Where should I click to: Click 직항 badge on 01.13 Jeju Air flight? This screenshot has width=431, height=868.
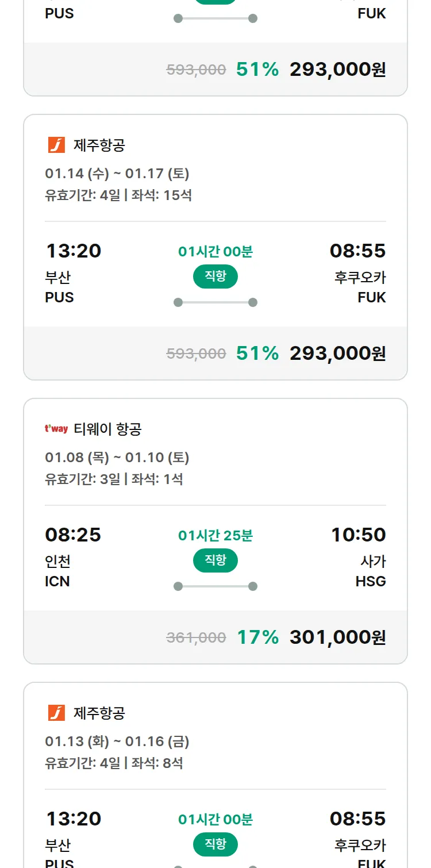(x=215, y=844)
